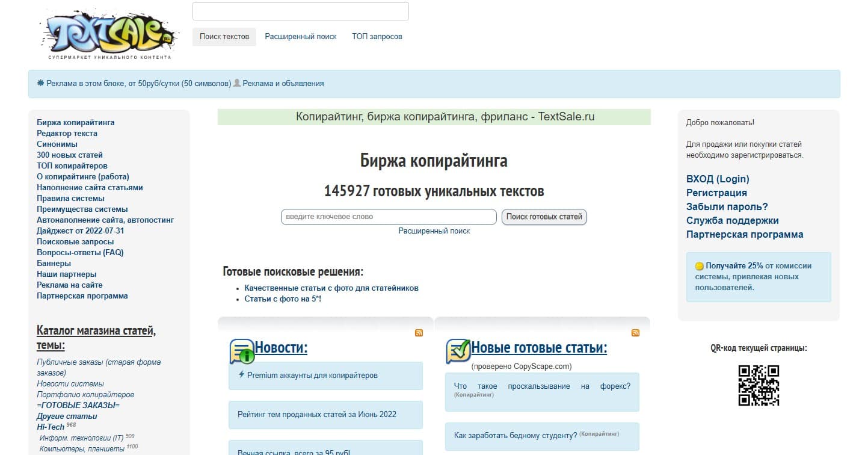Image resolution: width=868 pixels, height=455 pixels.
Task: Open Партнерская программа in the right panel
Action: coord(745,235)
